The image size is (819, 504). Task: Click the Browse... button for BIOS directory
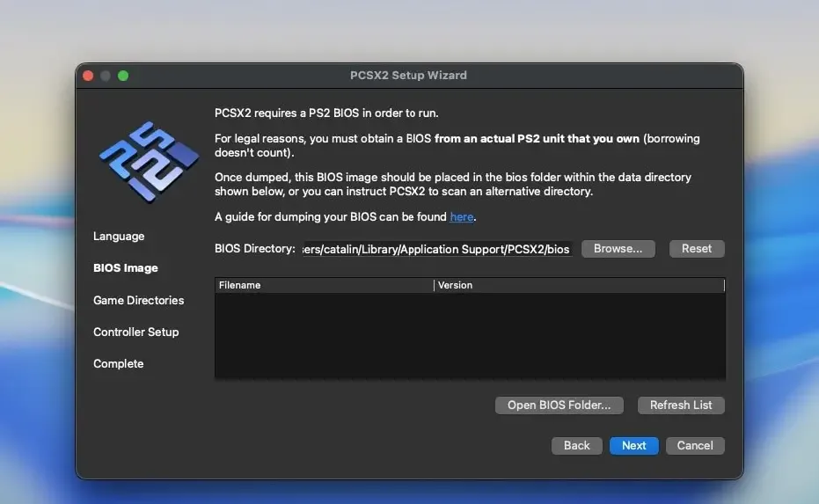618,249
